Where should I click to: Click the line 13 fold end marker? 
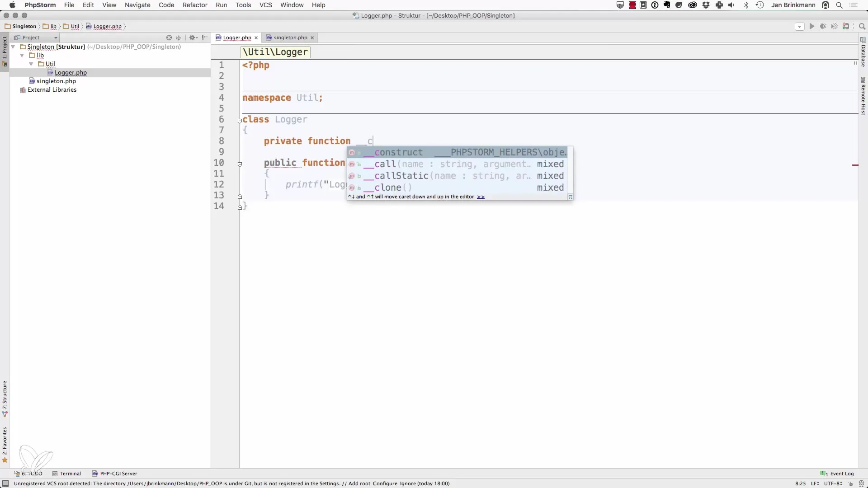coord(240,197)
